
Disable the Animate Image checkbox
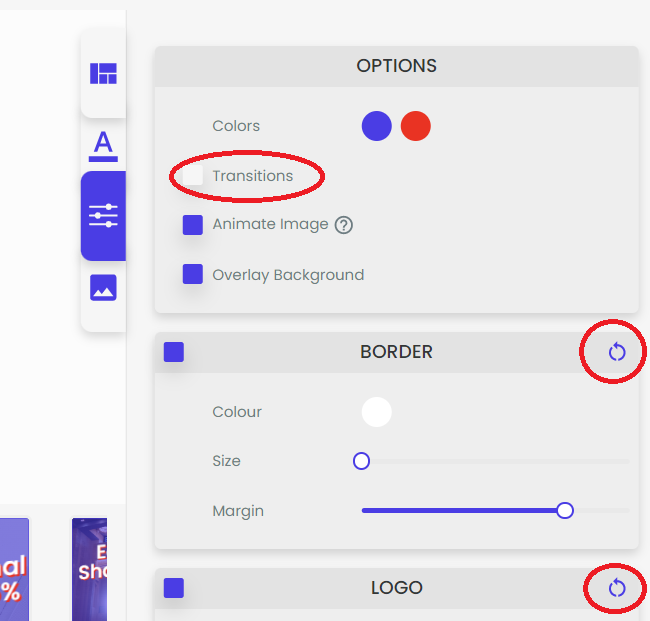click(x=193, y=225)
